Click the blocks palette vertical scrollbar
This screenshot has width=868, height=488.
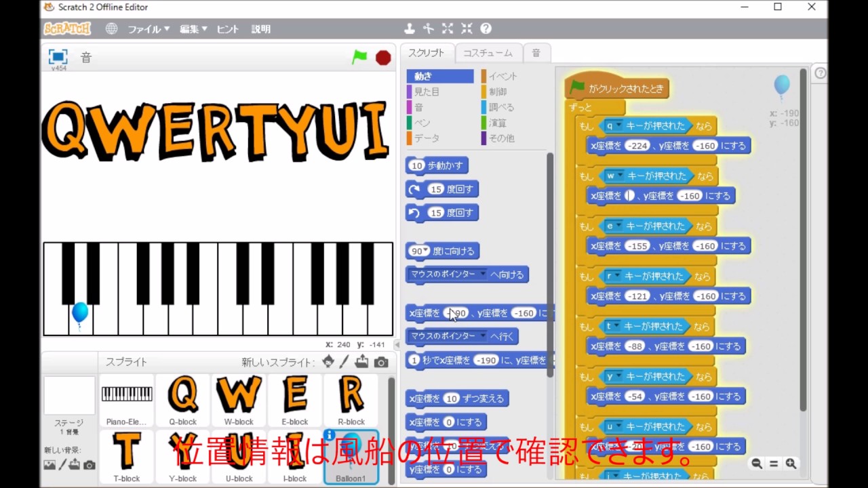coord(550,264)
